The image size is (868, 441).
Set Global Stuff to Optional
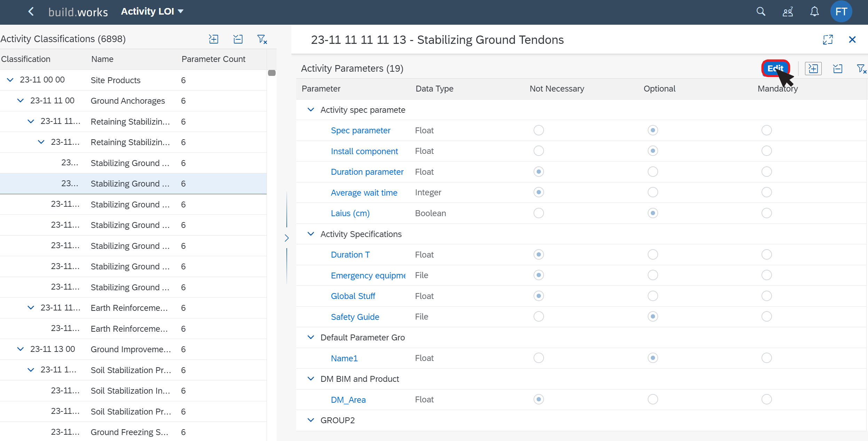coord(653,296)
